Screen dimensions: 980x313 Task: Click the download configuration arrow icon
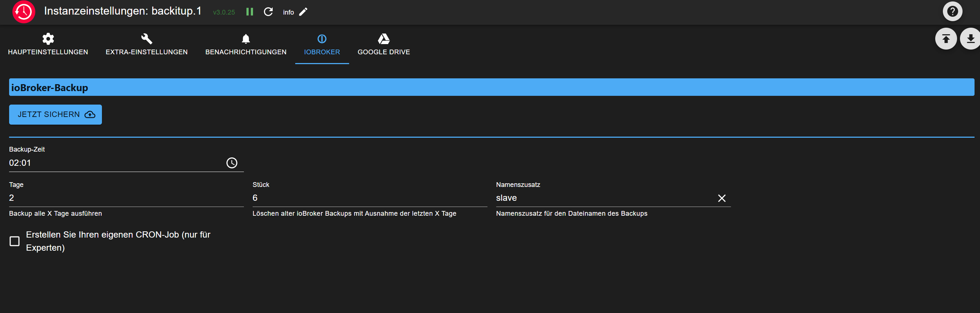click(970, 39)
